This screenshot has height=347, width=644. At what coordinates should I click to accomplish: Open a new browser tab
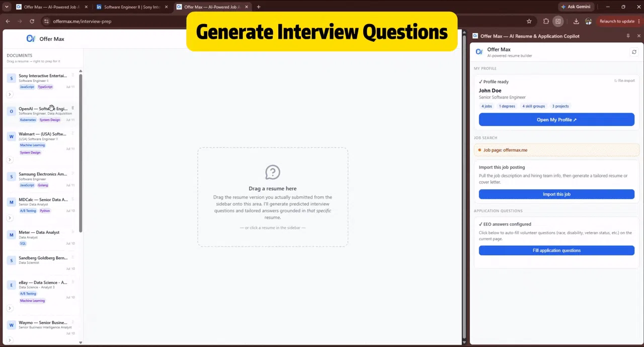click(259, 7)
